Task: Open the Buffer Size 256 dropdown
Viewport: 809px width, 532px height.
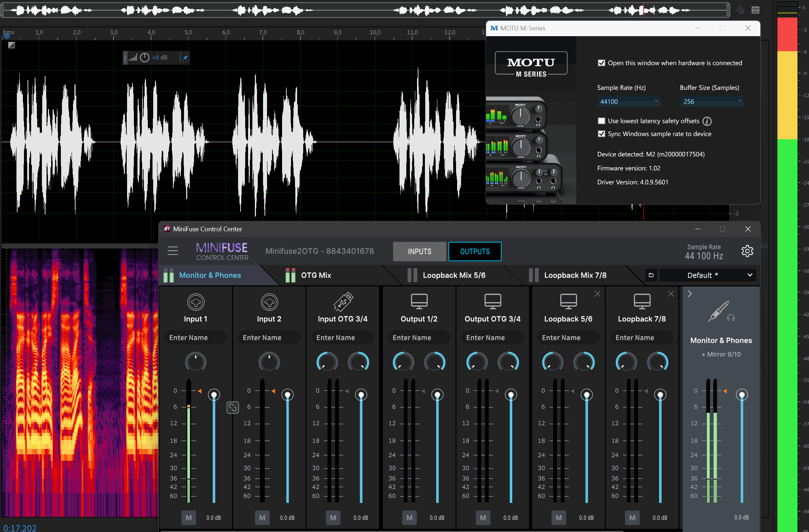Action: pos(712,101)
